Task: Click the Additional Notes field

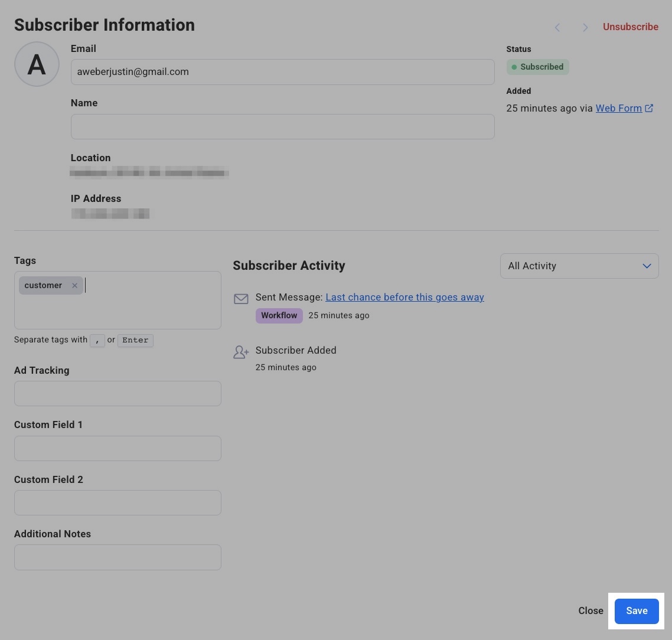Action: click(118, 557)
